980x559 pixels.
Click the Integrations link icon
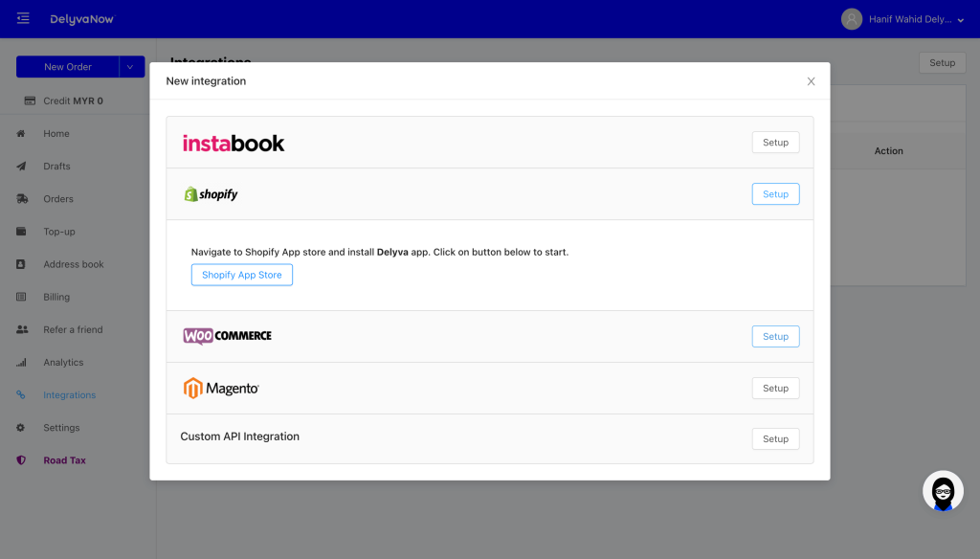pyautogui.click(x=21, y=394)
